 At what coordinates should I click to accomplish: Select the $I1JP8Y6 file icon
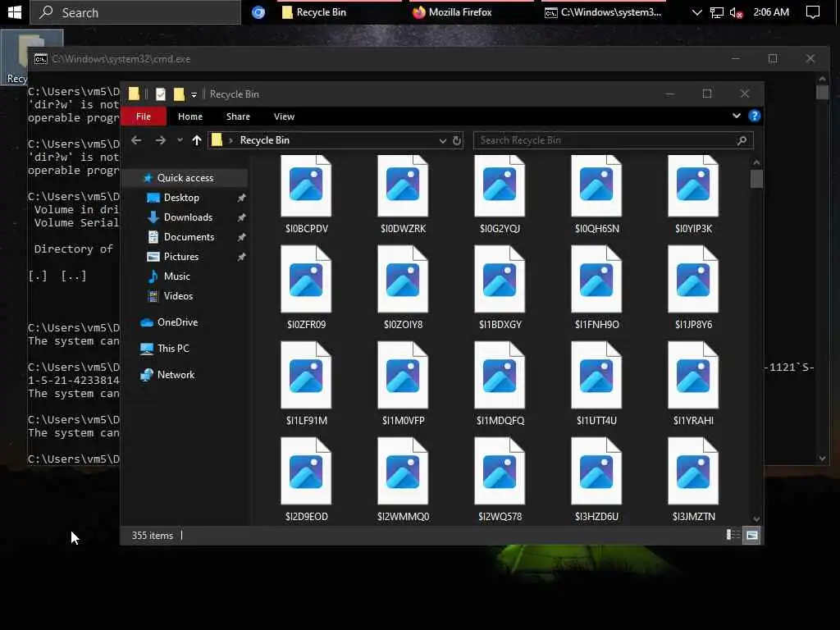[x=693, y=279]
